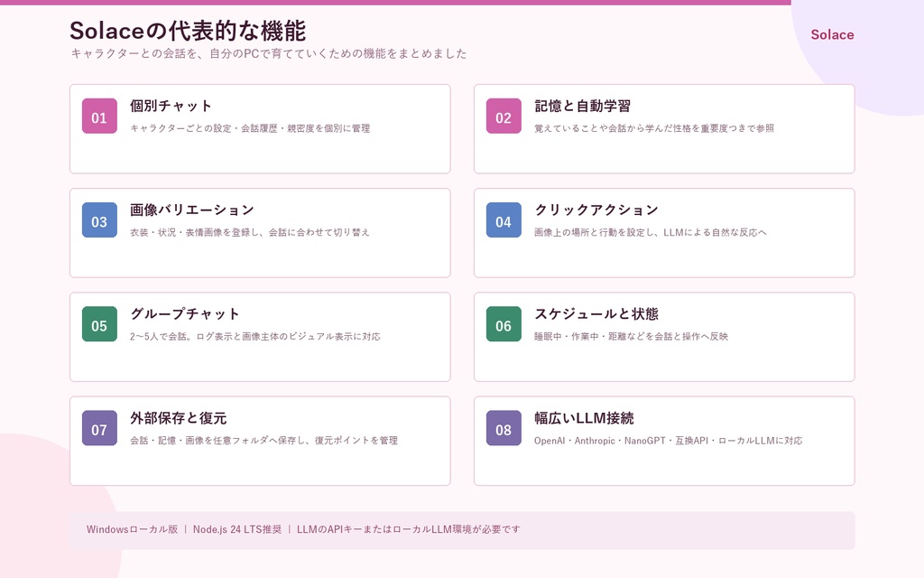Click the title Solaceの代表的な機能
The image size is (924, 578).
(x=188, y=31)
